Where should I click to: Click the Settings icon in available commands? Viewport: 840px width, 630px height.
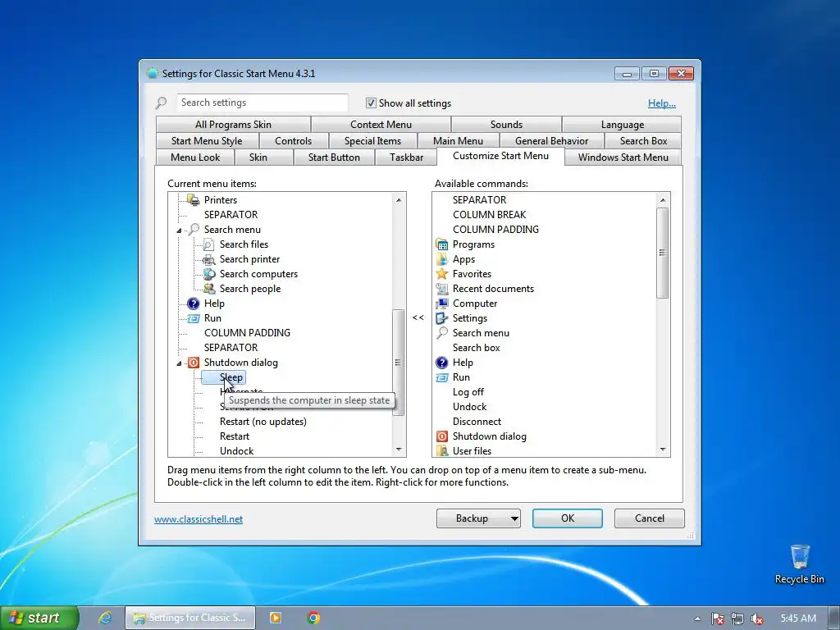(x=442, y=318)
